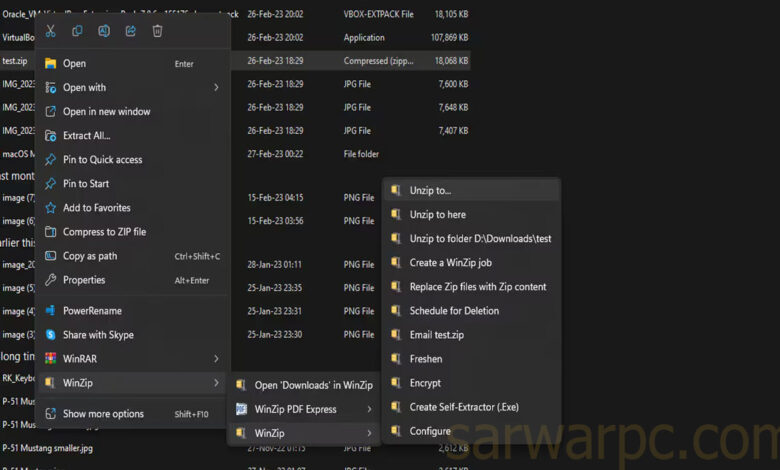780x470 pixels.
Task: Click the 15-Feb-23 04:15 date cell
Action: [275, 197]
